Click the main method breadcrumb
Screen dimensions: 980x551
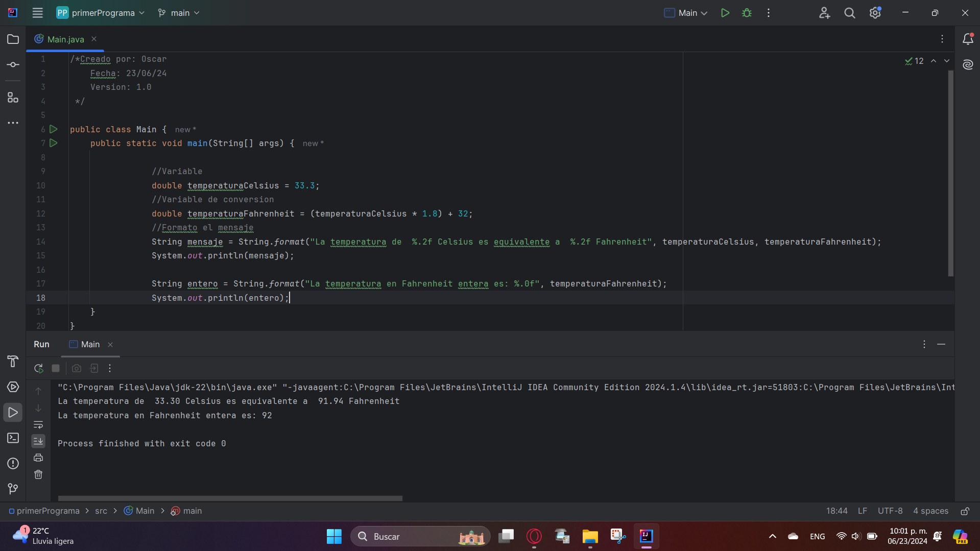(x=186, y=511)
